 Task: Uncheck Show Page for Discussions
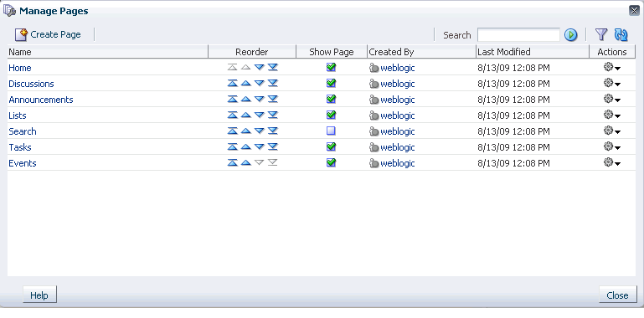(331, 84)
